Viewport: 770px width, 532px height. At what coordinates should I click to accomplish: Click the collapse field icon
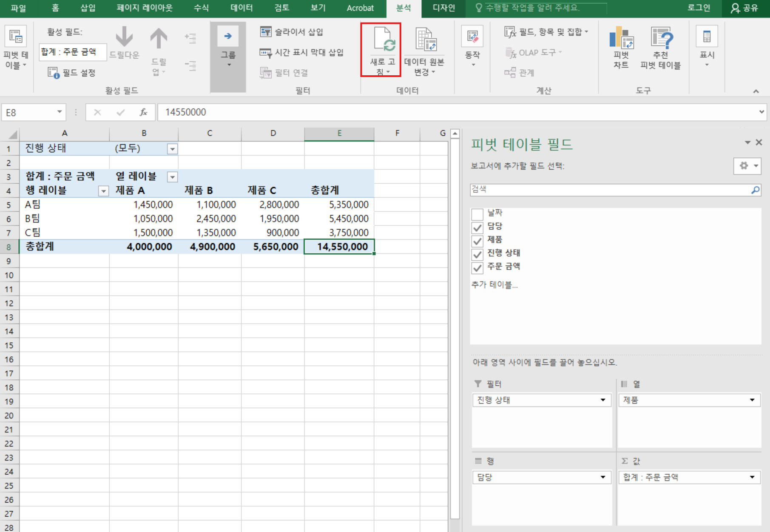[190, 65]
